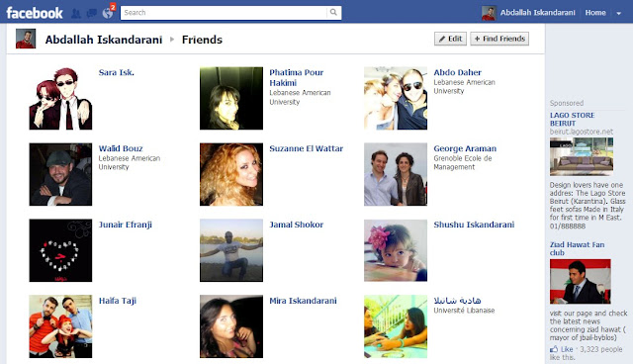Click Suzanne El Wattar's photo

[231, 174]
